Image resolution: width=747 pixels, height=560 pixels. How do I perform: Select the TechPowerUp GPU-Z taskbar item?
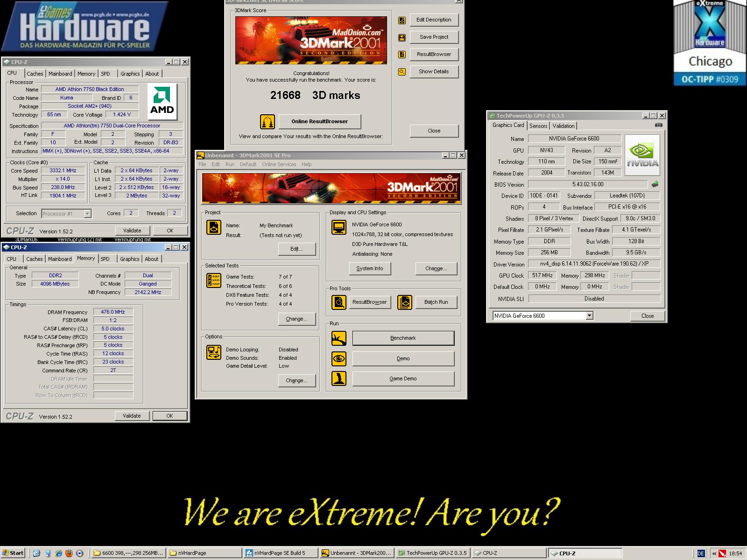click(433, 553)
